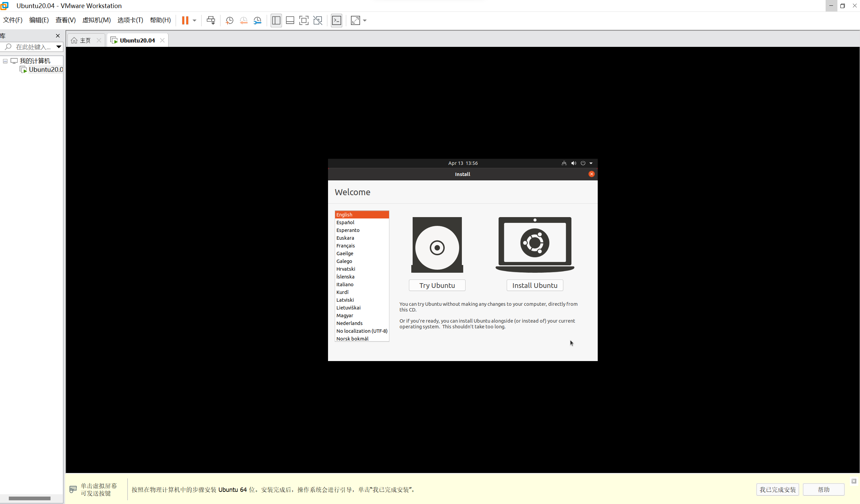The width and height of the screenshot is (860, 504).
Task: Send Ctrl+Alt+Del to virtual machine
Action: (x=211, y=21)
